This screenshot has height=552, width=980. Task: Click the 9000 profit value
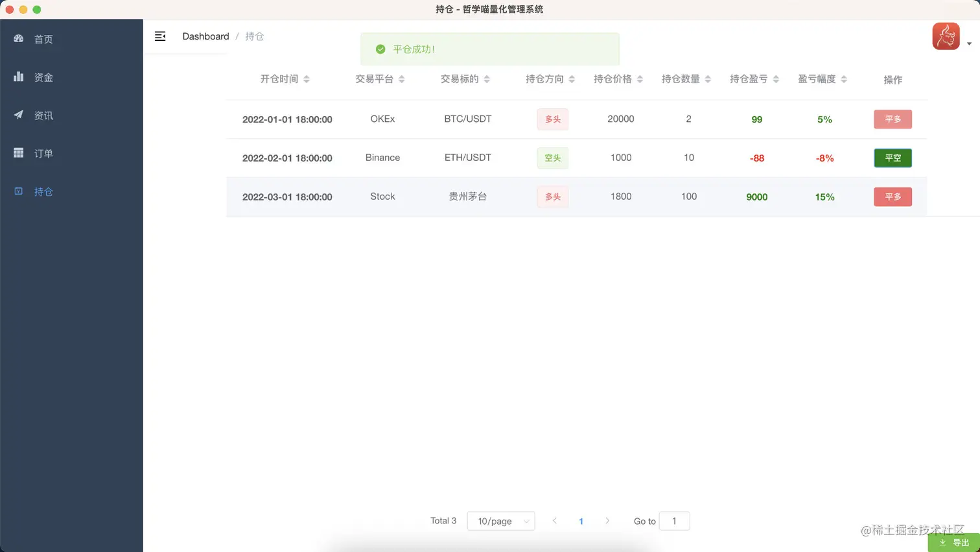(757, 197)
